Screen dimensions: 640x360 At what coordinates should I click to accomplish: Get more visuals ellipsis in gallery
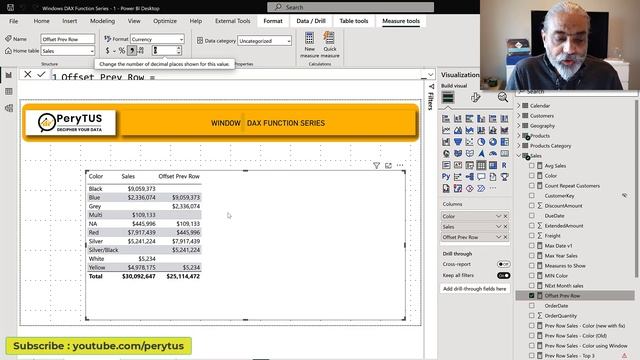coord(493,188)
